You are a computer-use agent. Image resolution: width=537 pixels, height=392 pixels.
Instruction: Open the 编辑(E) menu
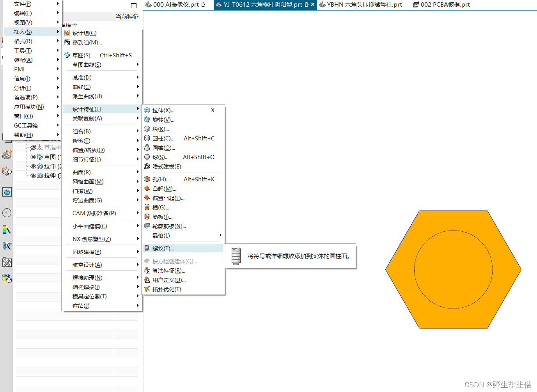coord(32,13)
